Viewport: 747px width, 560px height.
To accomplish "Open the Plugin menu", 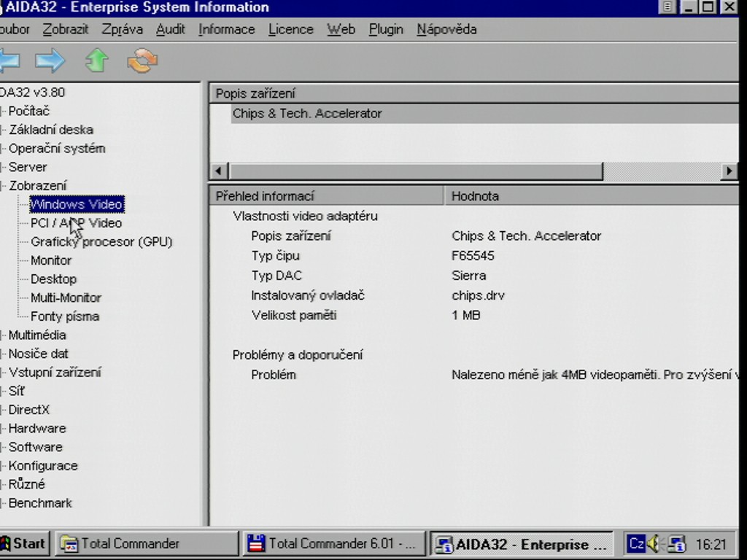I will (x=386, y=29).
